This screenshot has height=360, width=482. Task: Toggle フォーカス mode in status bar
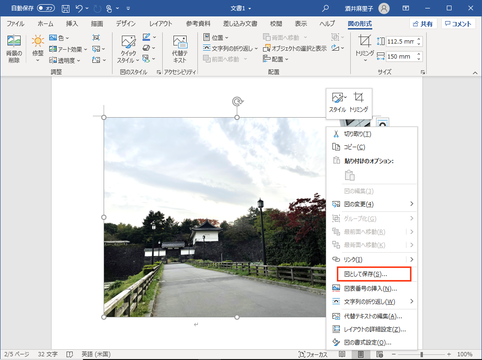313,354
